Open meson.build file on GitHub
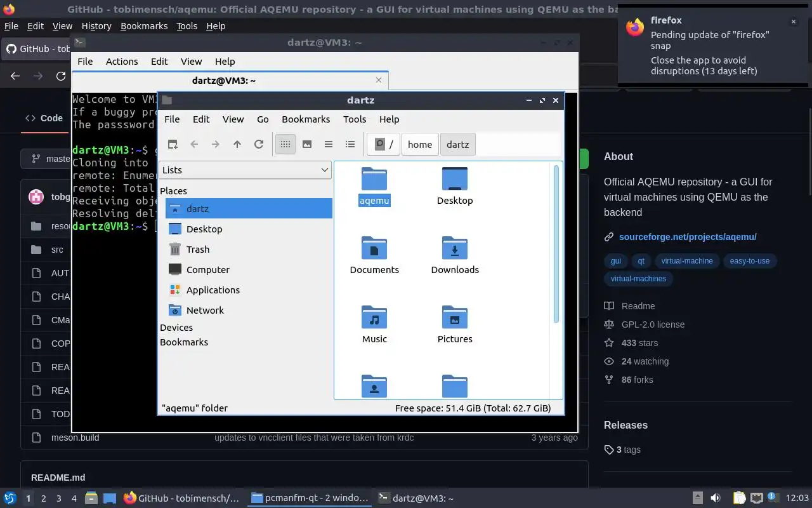 (75, 438)
